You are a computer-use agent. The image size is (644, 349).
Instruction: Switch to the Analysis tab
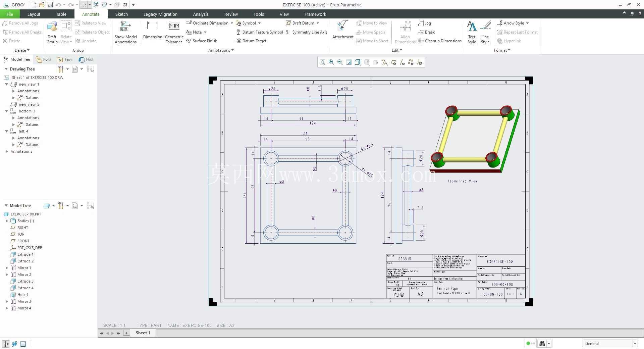point(201,14)
